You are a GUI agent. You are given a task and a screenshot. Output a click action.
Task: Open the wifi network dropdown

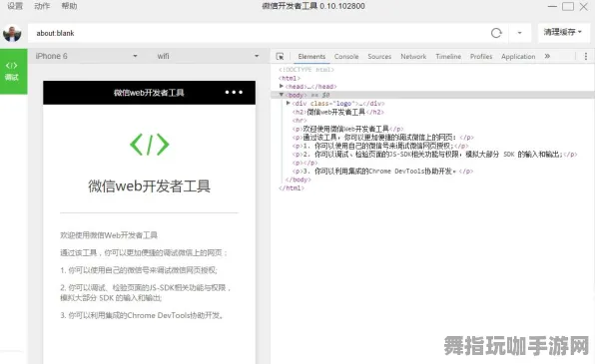[208, 56]
